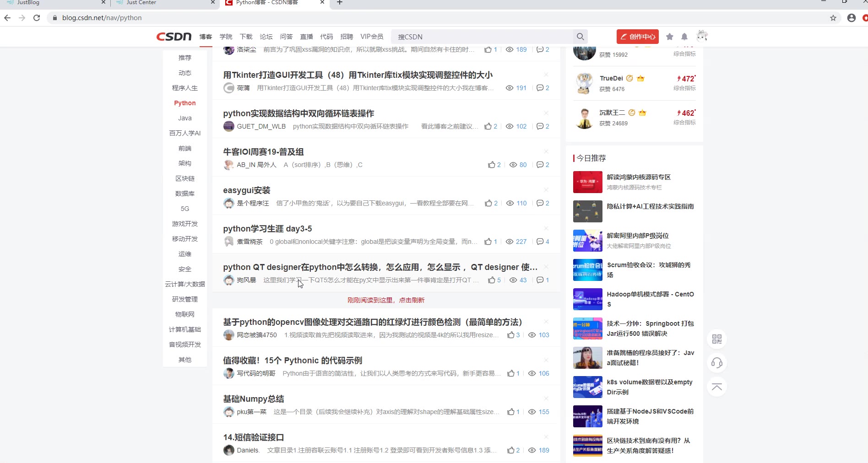
Task: Click the 创作中心 button
Action: tap(637, 37)
